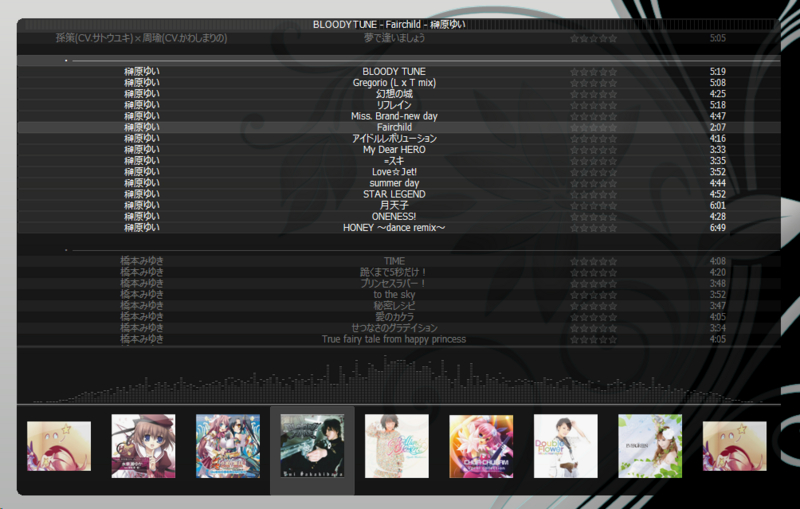Select the track titled リフレイン
This screenshot has width=800, height=509.
point(394,105)
